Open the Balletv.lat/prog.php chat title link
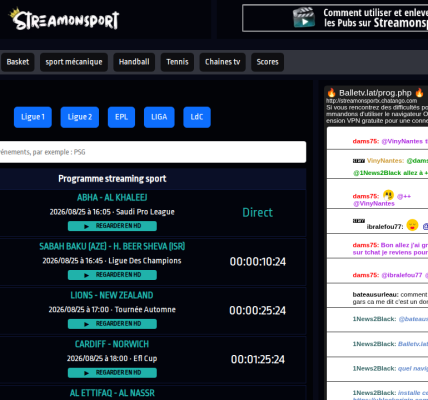This screenshot has width=428, height=400. pos(375,93)
